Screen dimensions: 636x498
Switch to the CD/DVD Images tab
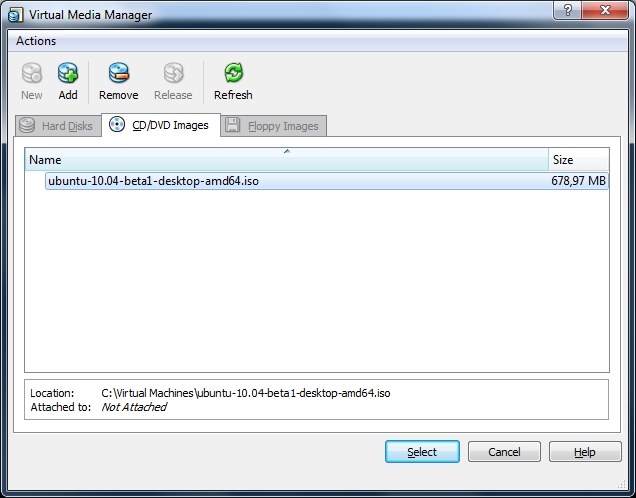pos(161,125)
